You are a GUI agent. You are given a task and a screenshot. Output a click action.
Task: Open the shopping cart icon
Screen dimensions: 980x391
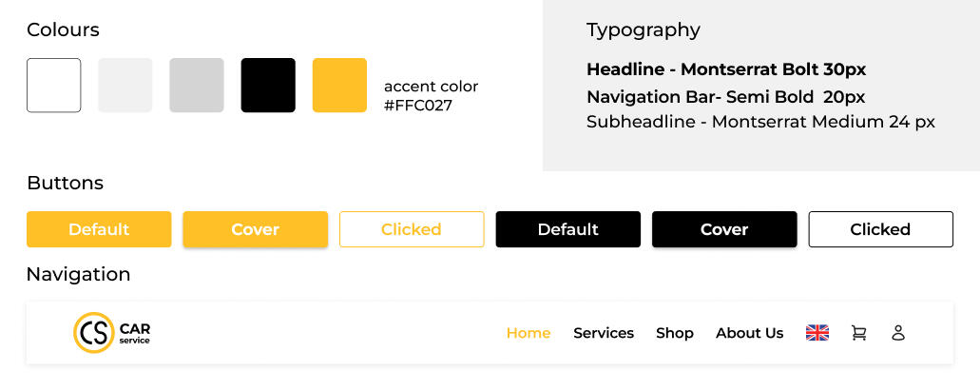(x=858, y=333)
